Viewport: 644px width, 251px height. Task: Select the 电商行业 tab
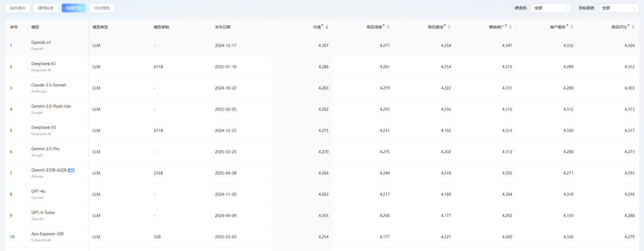click(x=73, y=8)
